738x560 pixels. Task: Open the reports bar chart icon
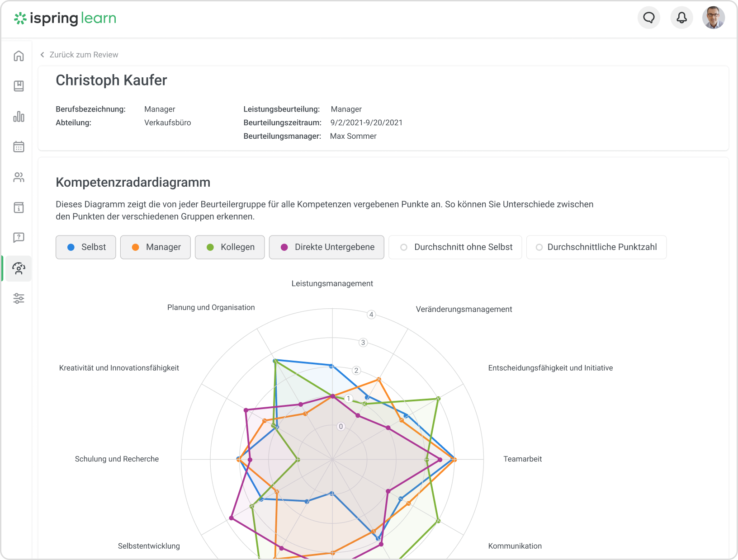point(19,117)
